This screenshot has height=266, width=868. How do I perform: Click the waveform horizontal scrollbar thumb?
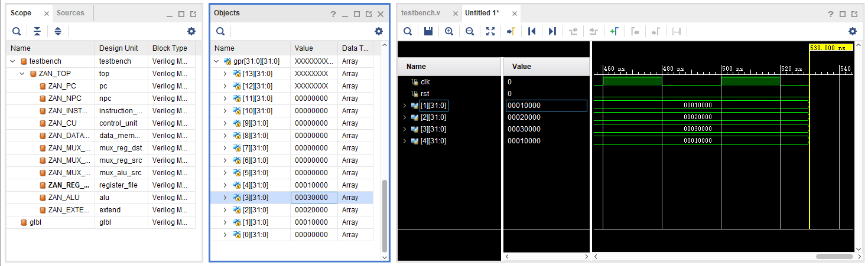point(834,257)
